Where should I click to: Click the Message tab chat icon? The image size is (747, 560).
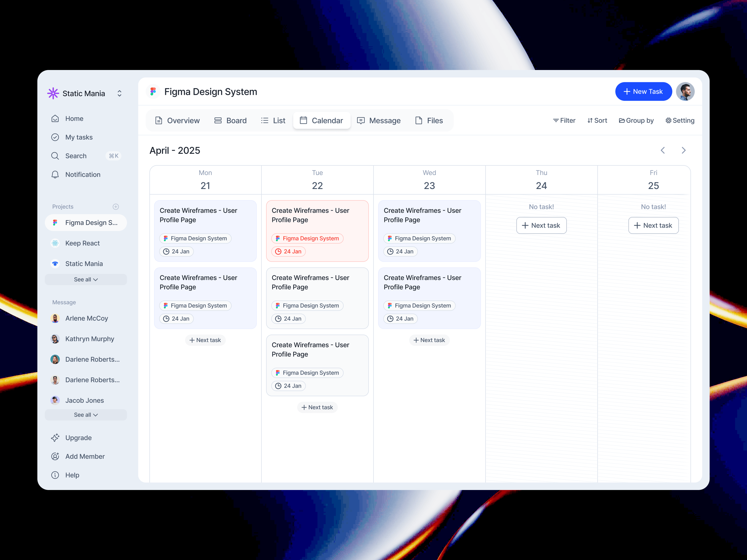[x=361, y=120]
